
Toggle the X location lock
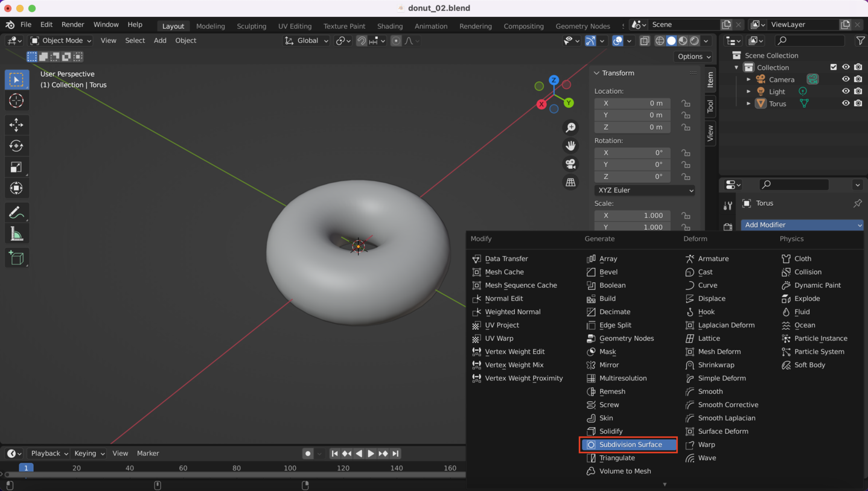tap(686, 103)
